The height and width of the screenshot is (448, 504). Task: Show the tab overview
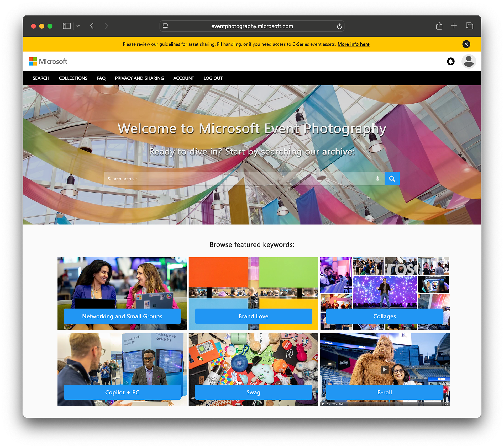click(x=469, y=26)
